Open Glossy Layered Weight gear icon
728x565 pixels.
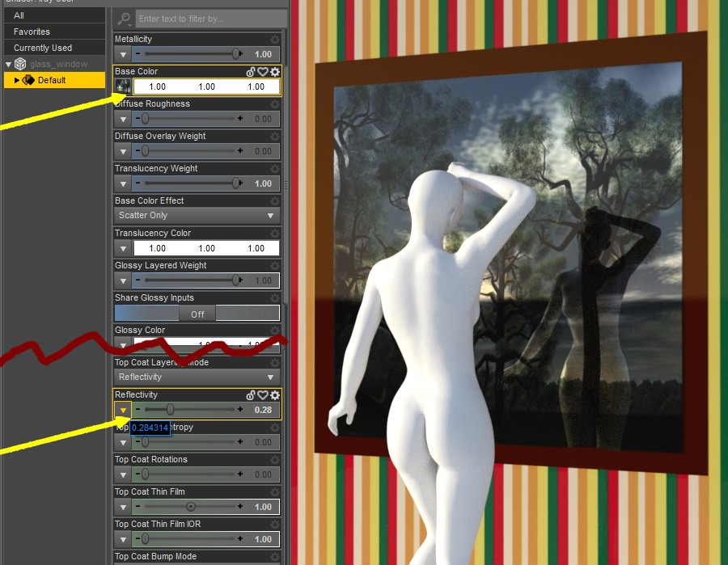pos(275,265)
